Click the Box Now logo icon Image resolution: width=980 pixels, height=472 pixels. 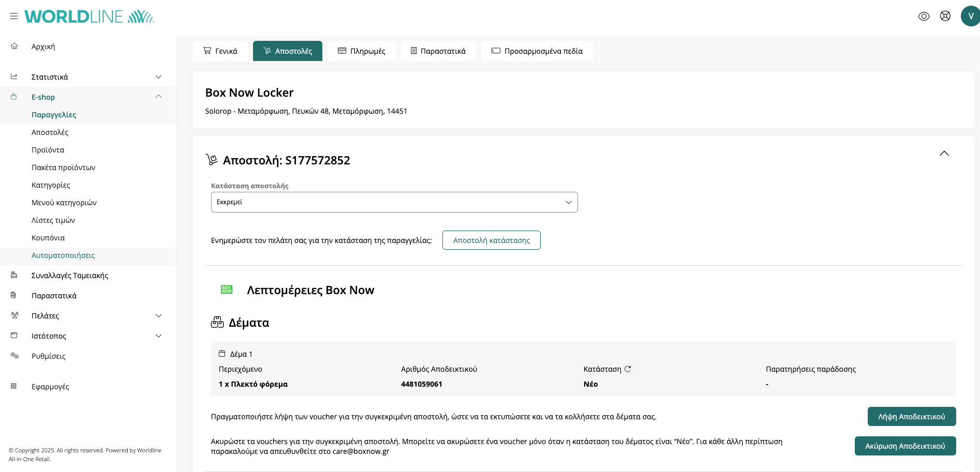click(x=227, y=290)
